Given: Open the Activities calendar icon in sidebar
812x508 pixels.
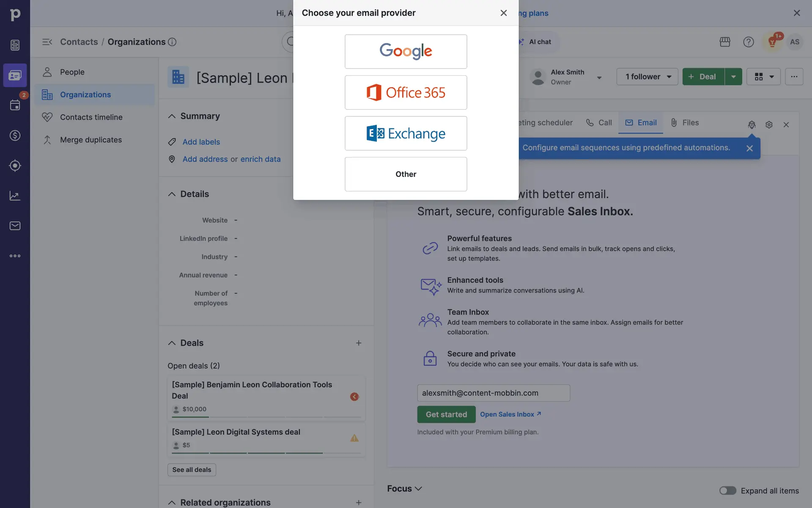Looking at the screenshot, I should pos(15,105).
